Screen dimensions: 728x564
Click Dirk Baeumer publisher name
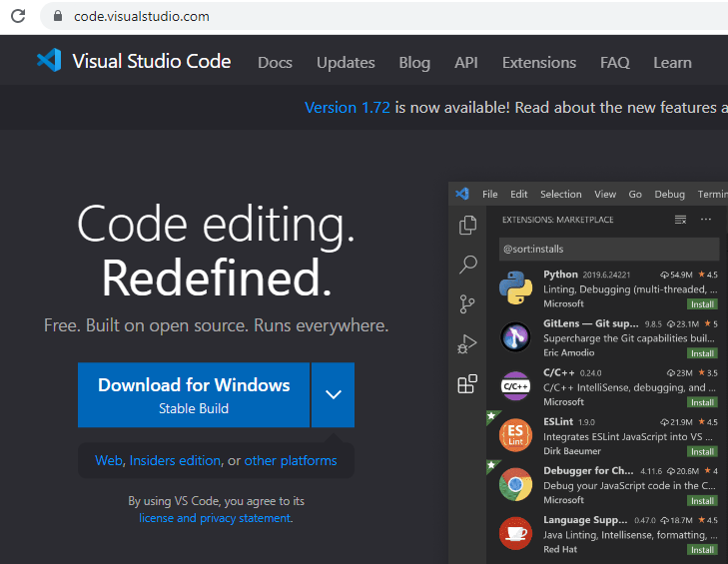[572, 451]
